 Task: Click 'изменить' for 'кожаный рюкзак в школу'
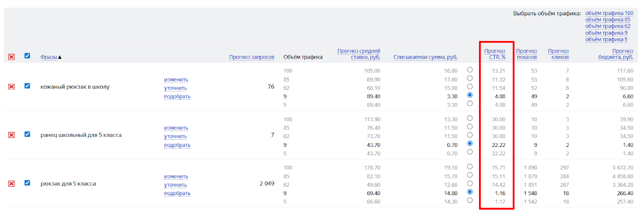[176, 80]
